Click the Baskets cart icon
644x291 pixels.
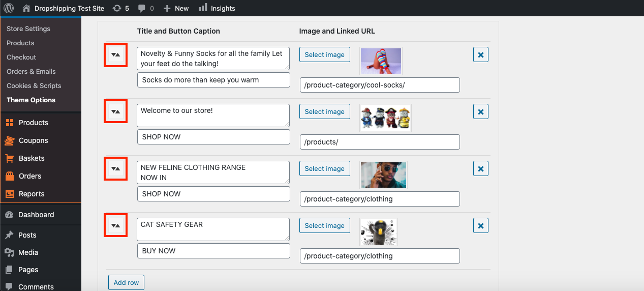click(9, 158)
